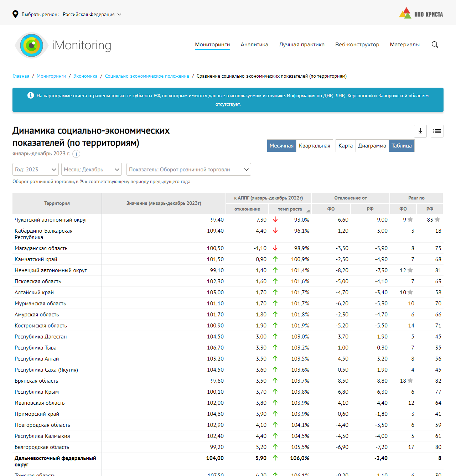Switch to Квартальная period view
The width and height of the screenshot is (456, 476).
click(314, 146)
